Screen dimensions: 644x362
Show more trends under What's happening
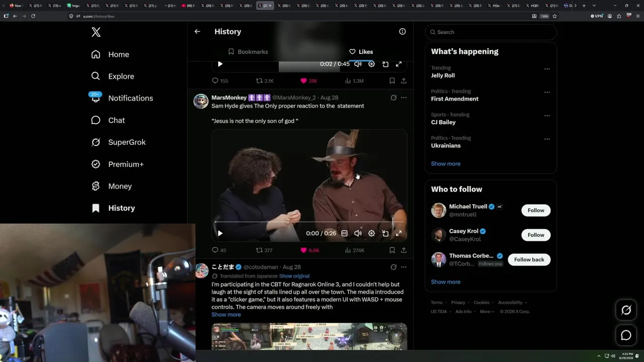(x=446, y=164)
